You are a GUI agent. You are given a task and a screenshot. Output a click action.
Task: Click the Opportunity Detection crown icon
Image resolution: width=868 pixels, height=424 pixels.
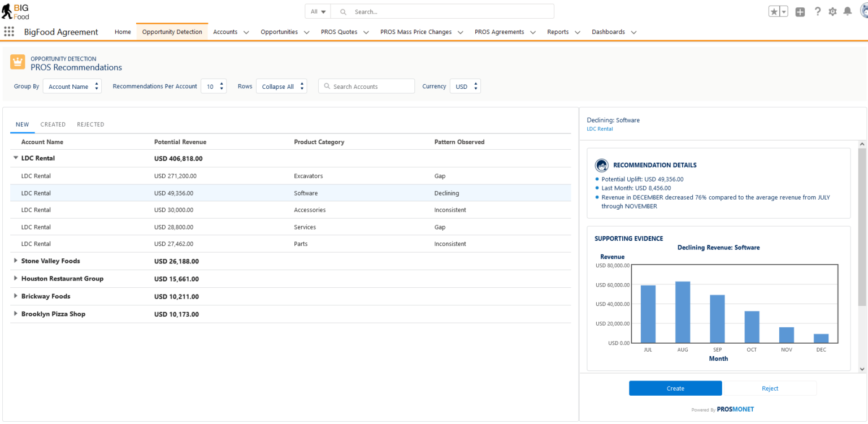pyautogui.click(x=17, y=63)
